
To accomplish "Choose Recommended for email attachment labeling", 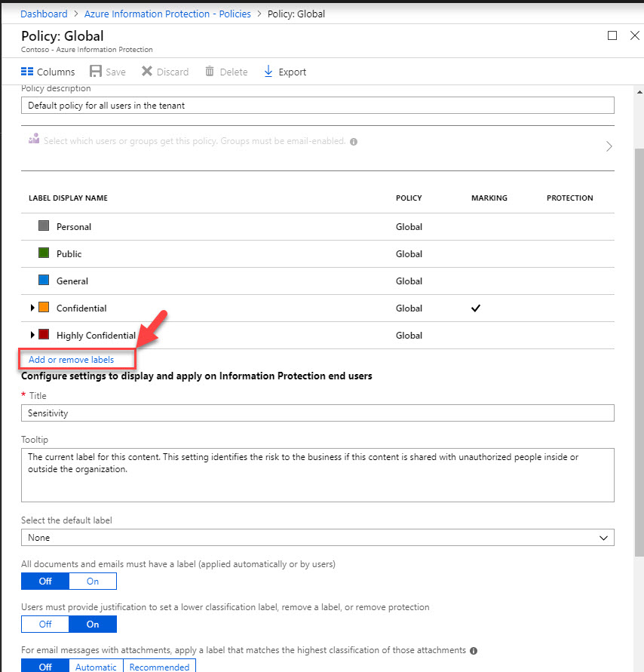I will pyautogui.click(x=159, y=665).
